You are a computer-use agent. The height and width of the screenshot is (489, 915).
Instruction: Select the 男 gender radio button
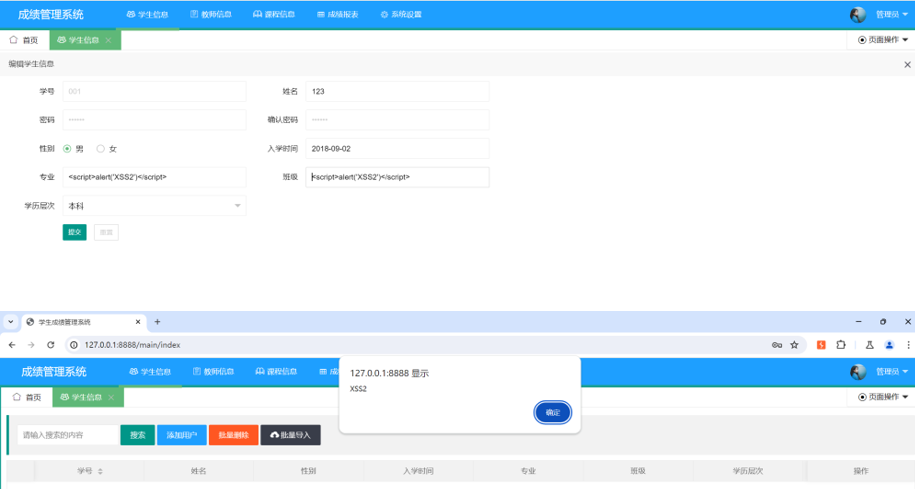(68, 149)
